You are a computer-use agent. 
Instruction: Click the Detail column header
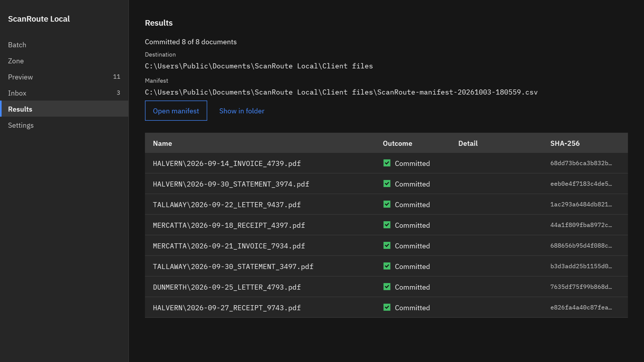[x=468, y=143]
